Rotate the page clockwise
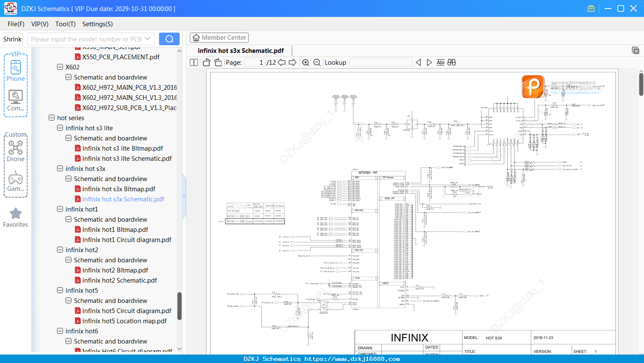This screenshot has width=644, height=363. pos(218,62)
